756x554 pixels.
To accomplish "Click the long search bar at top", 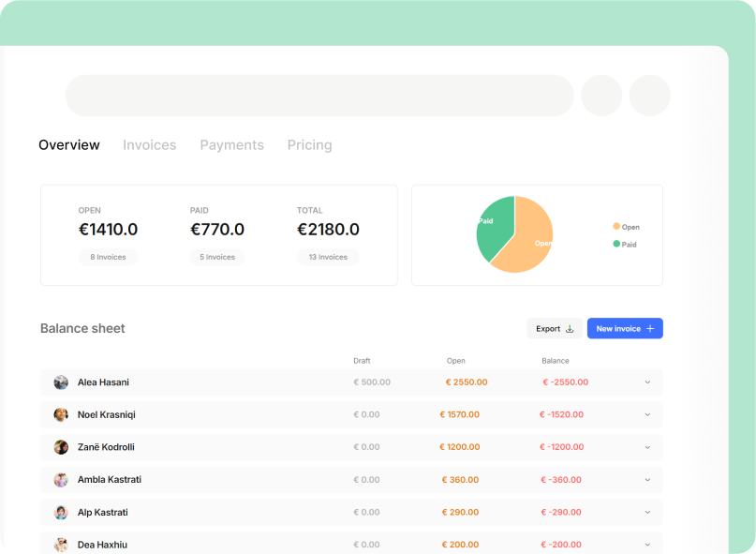I will pos(319,96).
